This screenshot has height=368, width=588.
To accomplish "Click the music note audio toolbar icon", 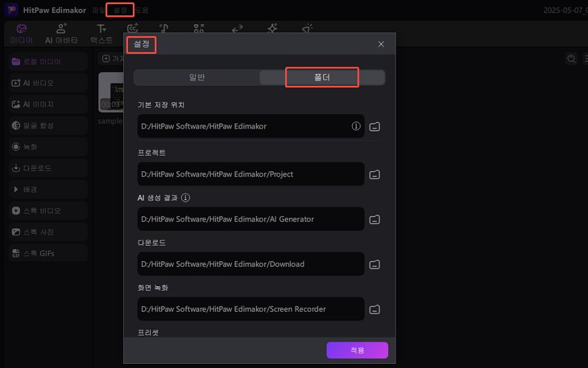I will coord(164,28).
